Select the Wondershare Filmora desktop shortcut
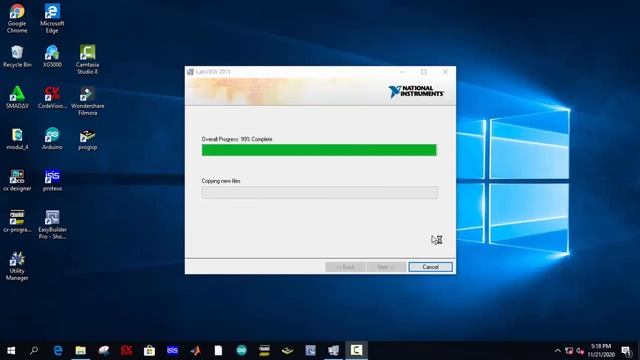The height and width of the screenshot is (360, 640). 87,101
